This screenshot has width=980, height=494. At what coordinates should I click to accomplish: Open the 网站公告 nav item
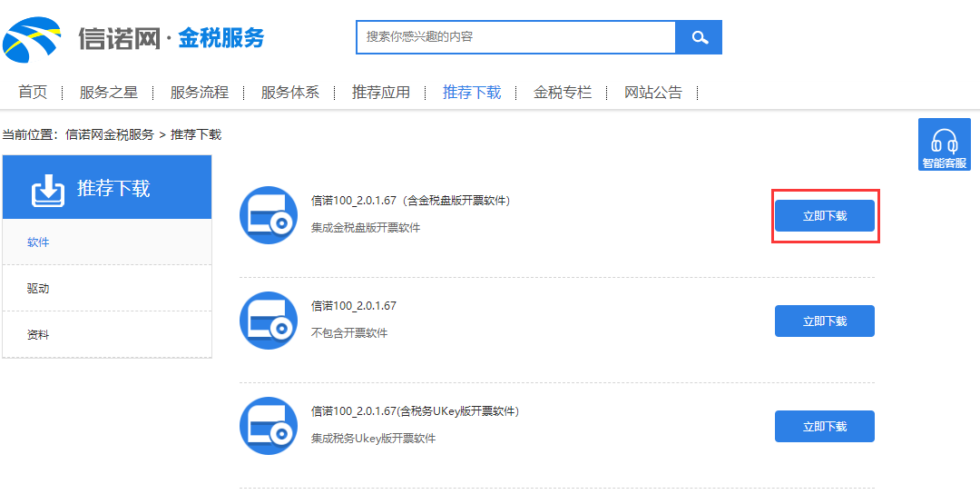pos(653,93)
